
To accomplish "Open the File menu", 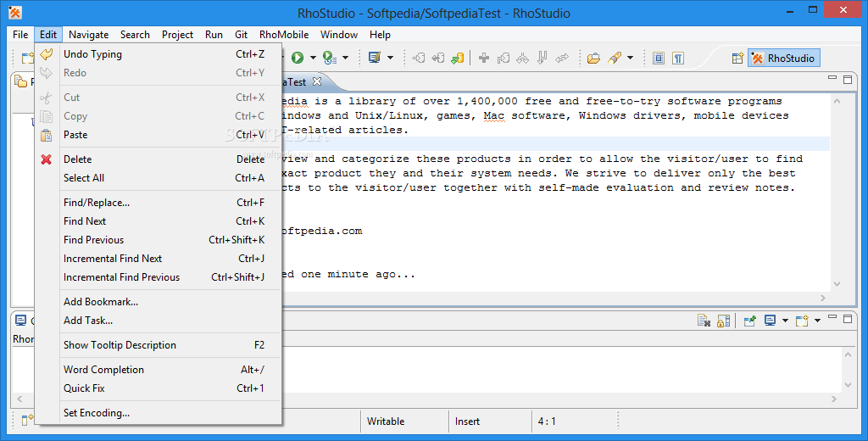I will (x=20, y=35).
